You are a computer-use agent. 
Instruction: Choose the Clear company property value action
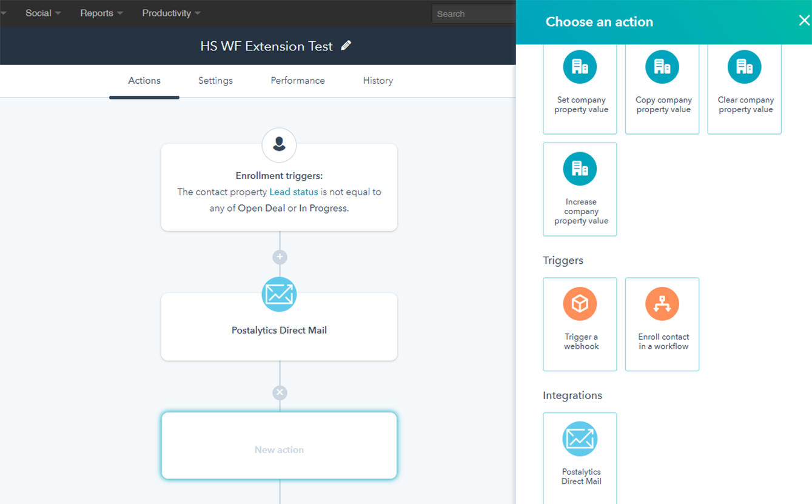coord(744,85)
